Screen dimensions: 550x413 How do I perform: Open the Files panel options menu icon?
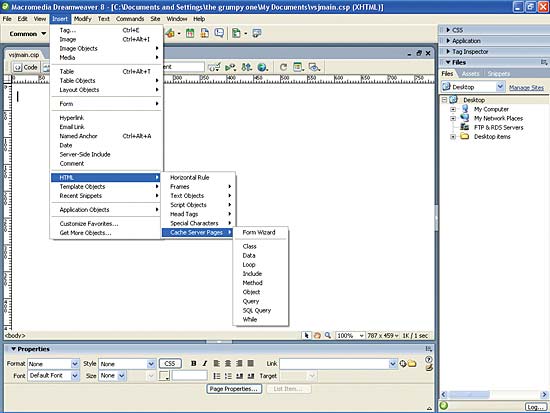[544, 62]
